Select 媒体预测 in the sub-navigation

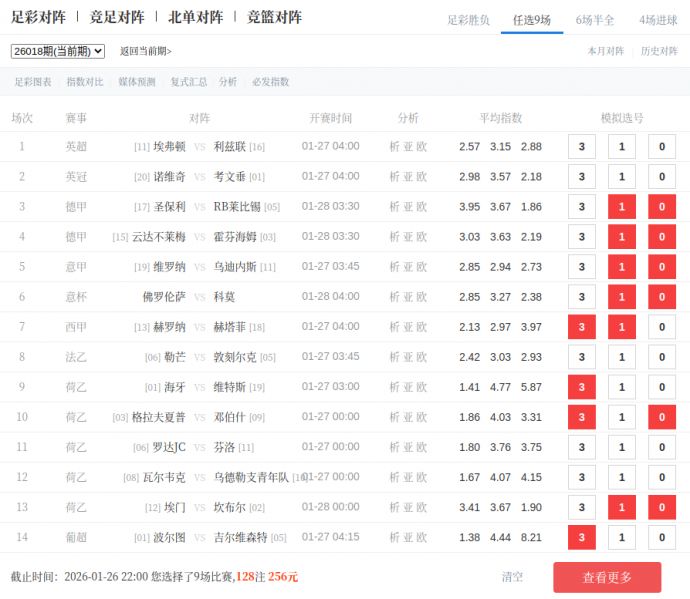click(x=137, y=82)
